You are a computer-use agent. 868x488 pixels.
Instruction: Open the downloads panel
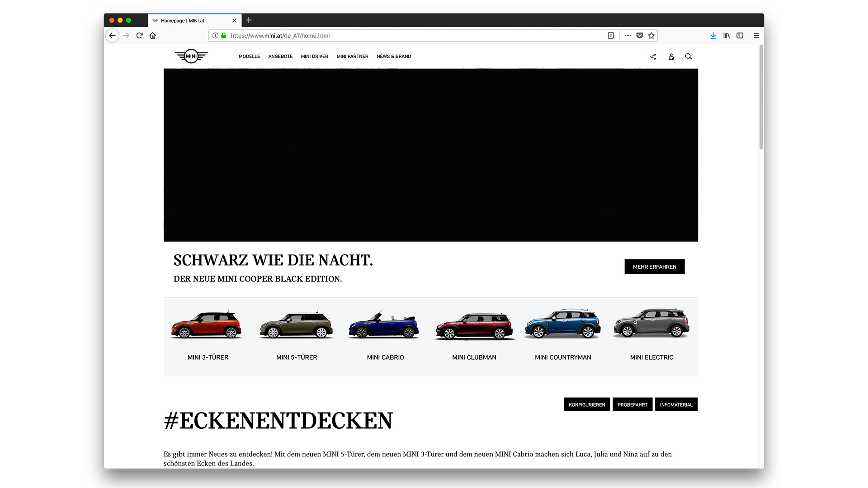point(713,36)
